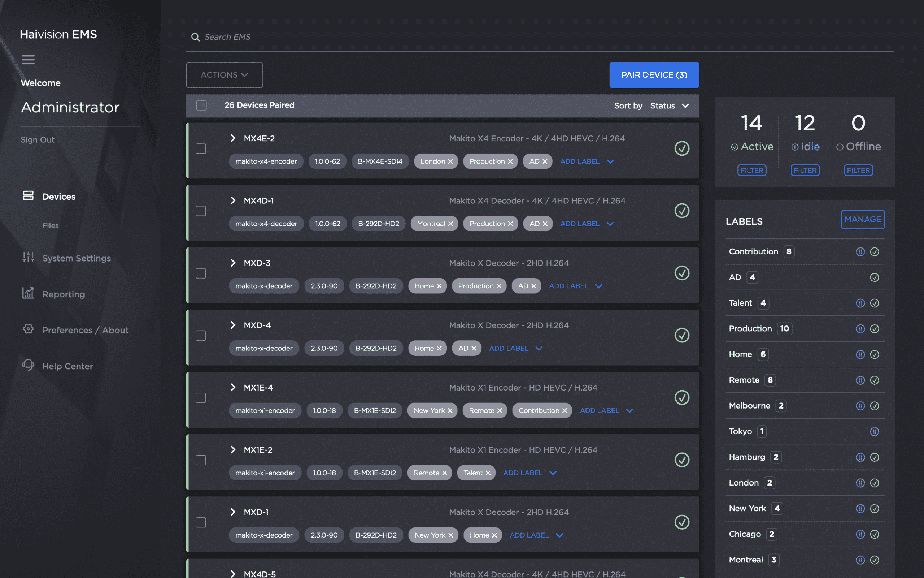Screen dimensions: 924x578
Task: Open the Devices menu item
Action: coord(59,197)
